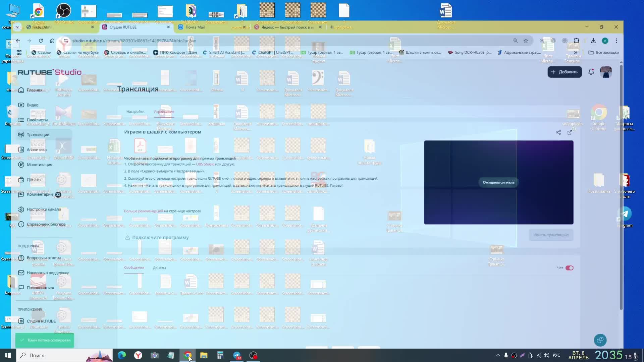Click the share icon above the stream preview
644x362 pixels.
point(558,132)
